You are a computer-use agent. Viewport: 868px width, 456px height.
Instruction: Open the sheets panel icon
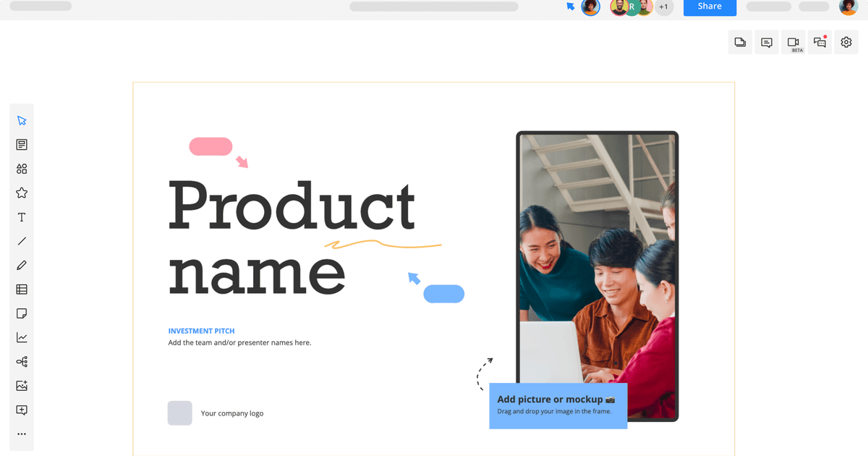(x=740, y=43)
